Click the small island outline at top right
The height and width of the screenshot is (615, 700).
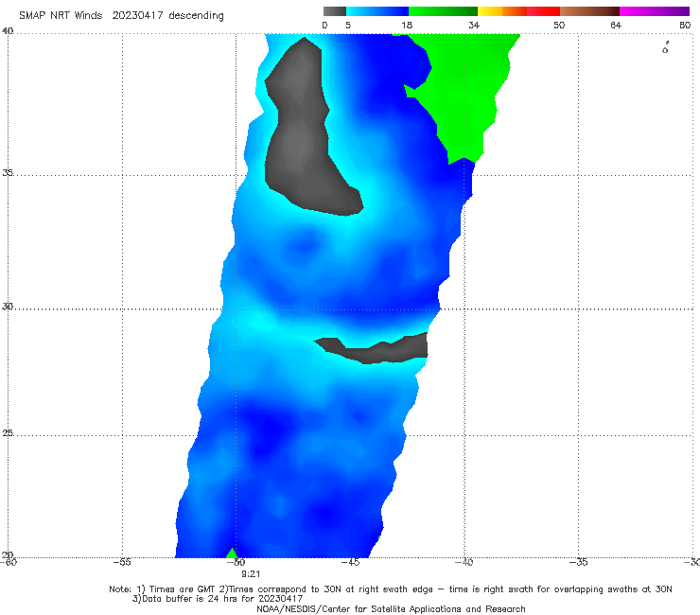665,48
